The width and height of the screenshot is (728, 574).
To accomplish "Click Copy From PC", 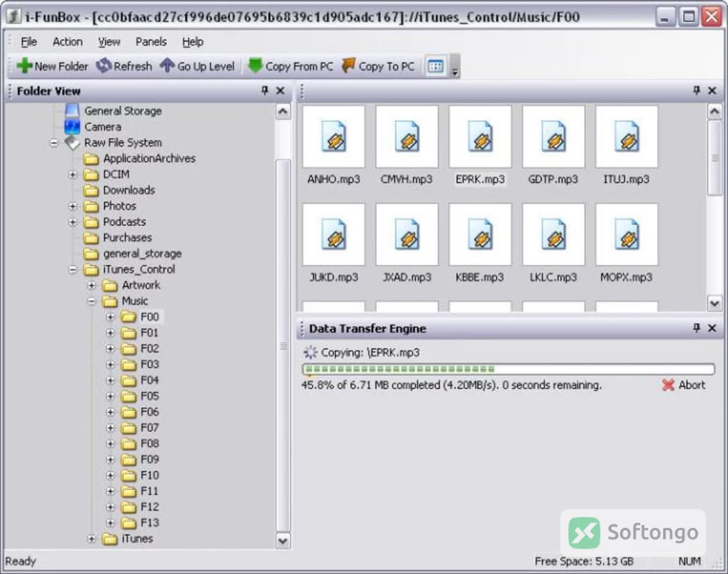I will click(290, 66).
